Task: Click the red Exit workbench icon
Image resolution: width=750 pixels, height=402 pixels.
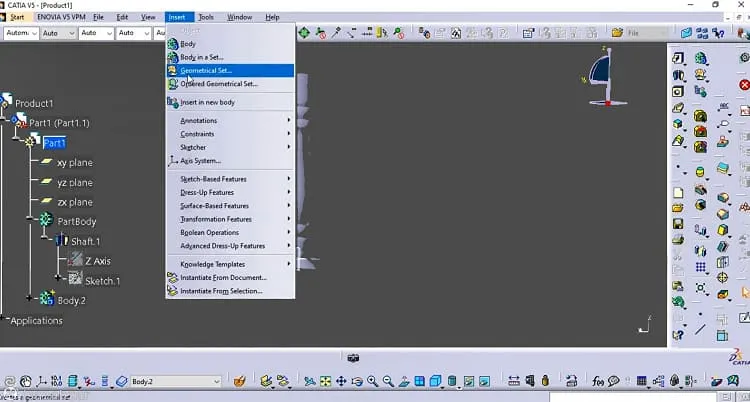Action: (744, 85)
